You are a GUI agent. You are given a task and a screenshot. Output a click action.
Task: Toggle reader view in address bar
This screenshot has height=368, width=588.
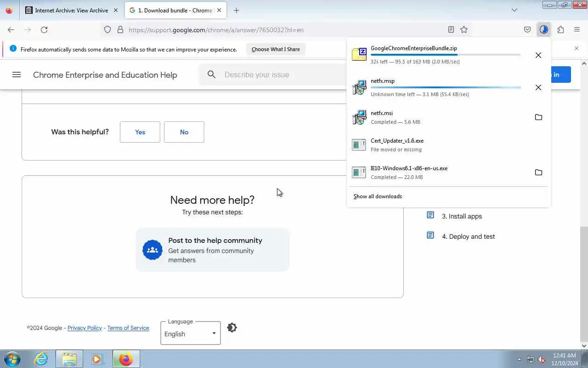[451, 29]
